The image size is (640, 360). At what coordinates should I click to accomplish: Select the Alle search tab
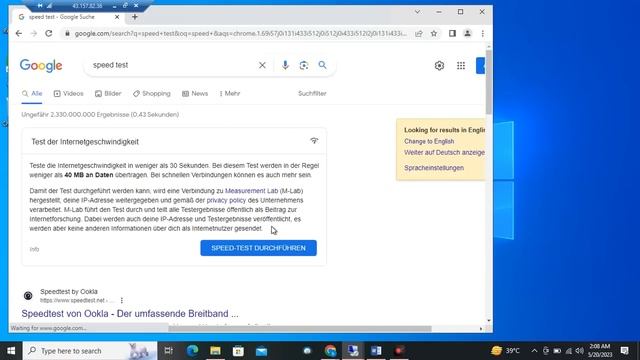(32, 93)
